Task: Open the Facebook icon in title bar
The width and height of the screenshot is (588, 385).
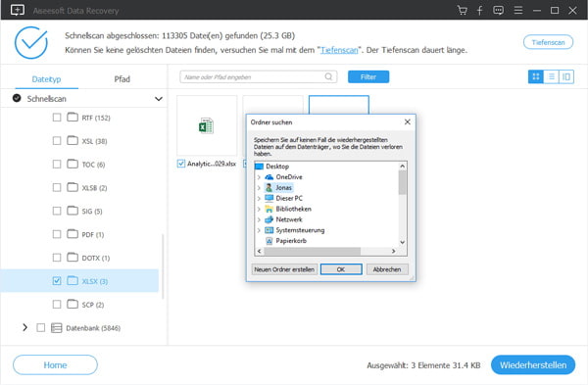Action: click(x=479, y=10)
